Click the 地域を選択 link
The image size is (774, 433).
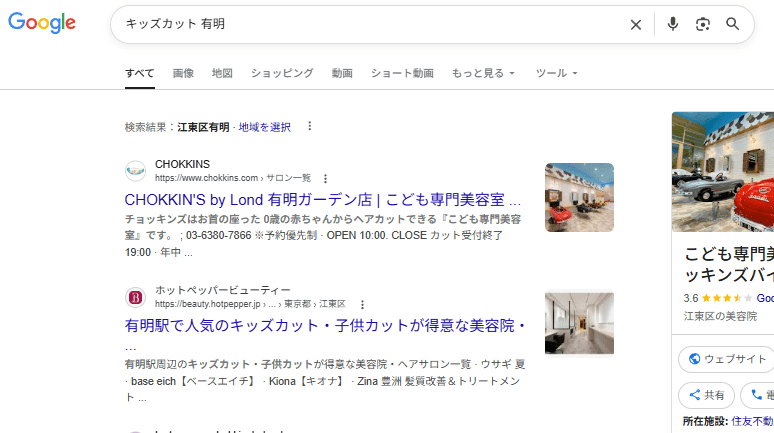[265, 127]
